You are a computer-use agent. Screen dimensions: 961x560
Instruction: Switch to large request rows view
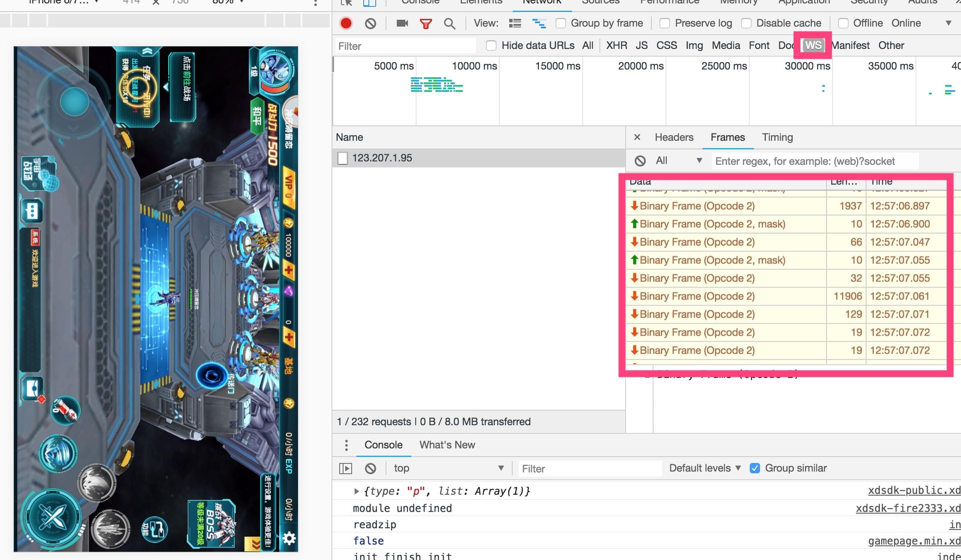[x=515, y=23]
